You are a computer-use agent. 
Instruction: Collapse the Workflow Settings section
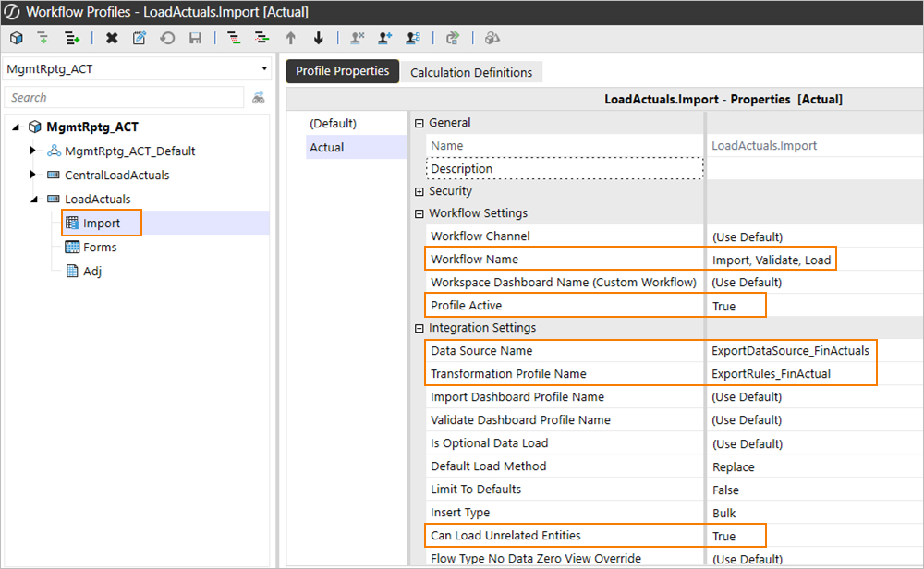[421, 212]
